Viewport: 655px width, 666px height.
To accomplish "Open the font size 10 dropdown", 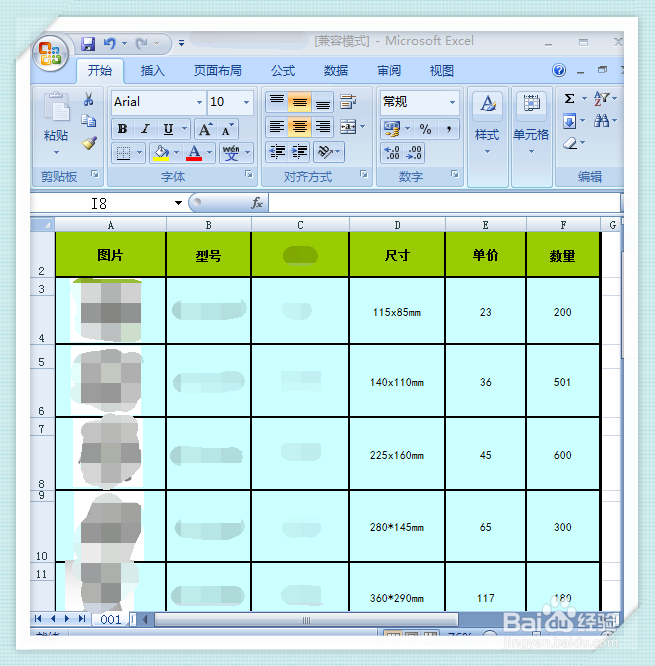I will click(246, 102).
